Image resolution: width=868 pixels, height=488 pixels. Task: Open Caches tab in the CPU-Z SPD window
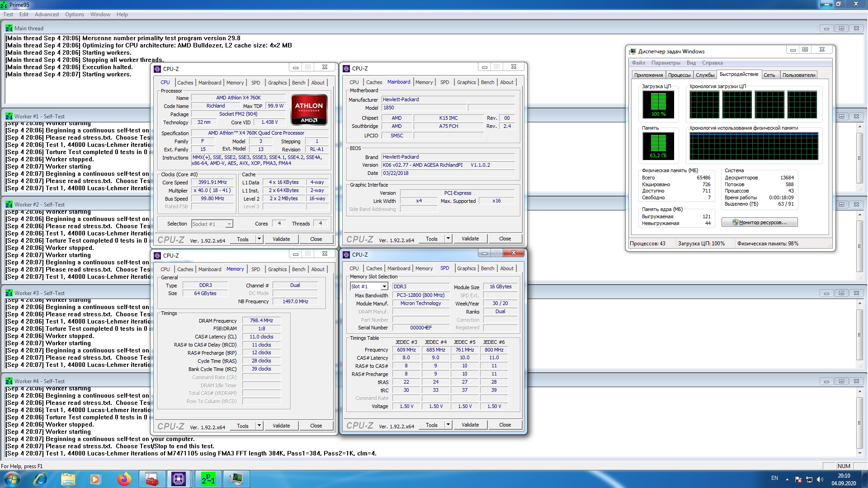pyautogui.click(x=374, y=268)
